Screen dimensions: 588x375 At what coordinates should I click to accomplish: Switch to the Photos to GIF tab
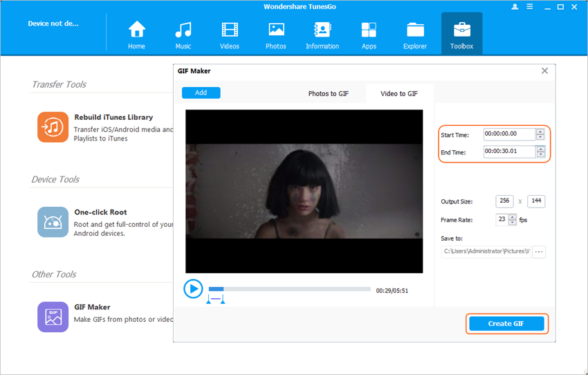point(328,93)
